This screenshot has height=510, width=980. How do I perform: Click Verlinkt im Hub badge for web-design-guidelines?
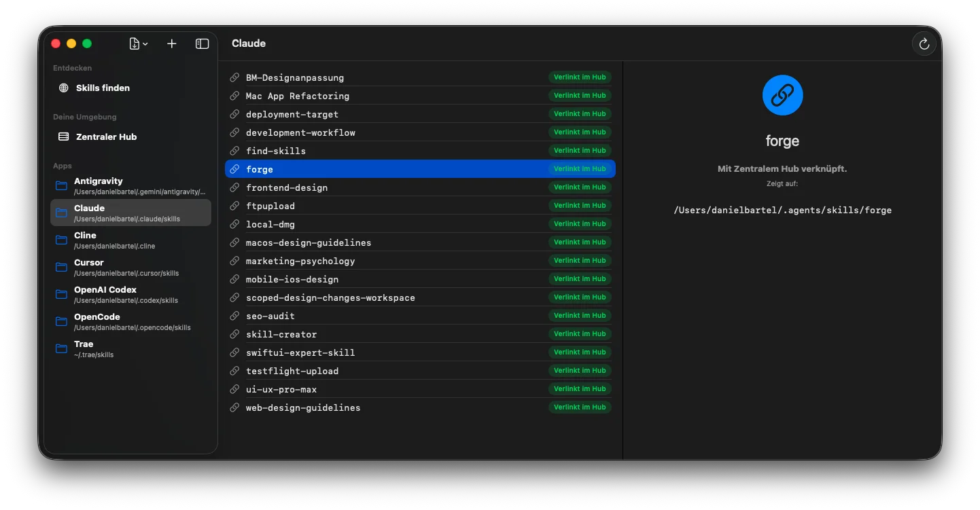pos(580,407)
